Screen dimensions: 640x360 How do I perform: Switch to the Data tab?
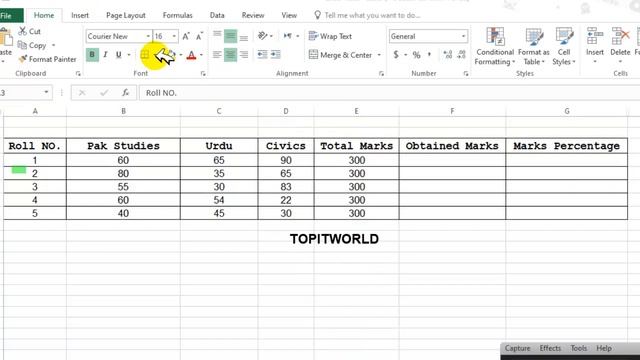[217, 16]
